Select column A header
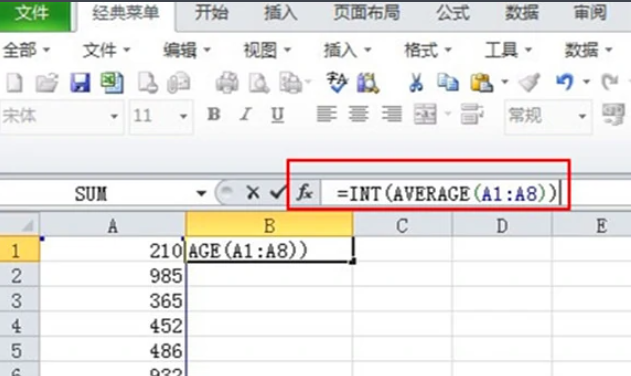 point(113,225)
